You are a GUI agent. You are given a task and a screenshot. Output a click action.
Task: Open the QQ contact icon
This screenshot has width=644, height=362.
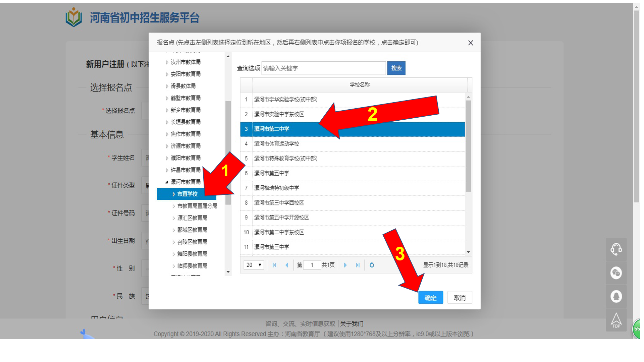pos(616,296)
